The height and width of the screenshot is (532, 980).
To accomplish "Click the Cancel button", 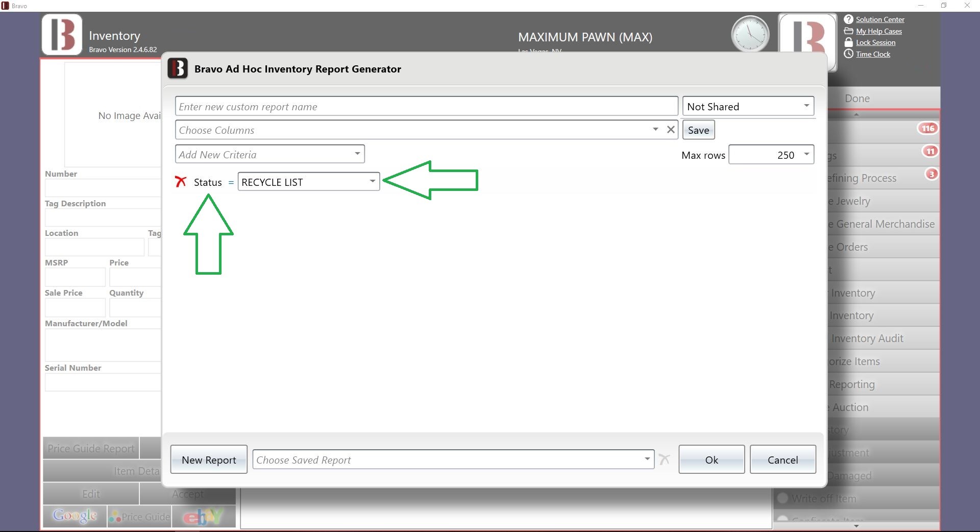I will coord(782,460).
